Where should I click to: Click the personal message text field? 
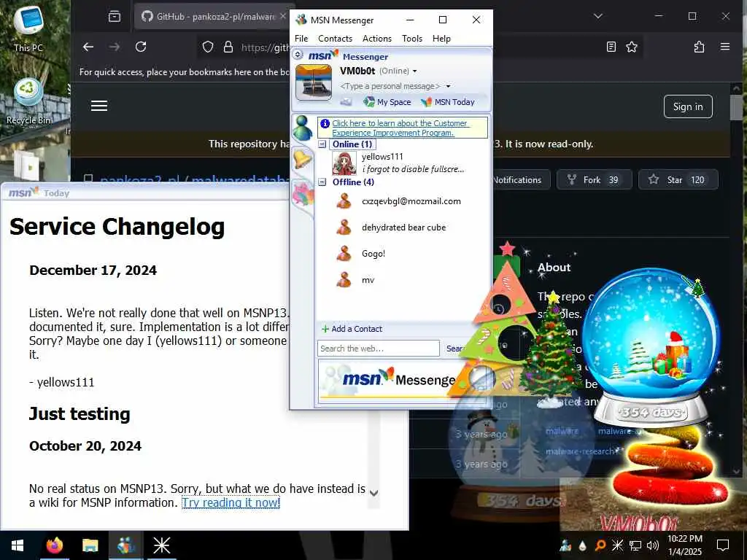[x=390, y=86]
